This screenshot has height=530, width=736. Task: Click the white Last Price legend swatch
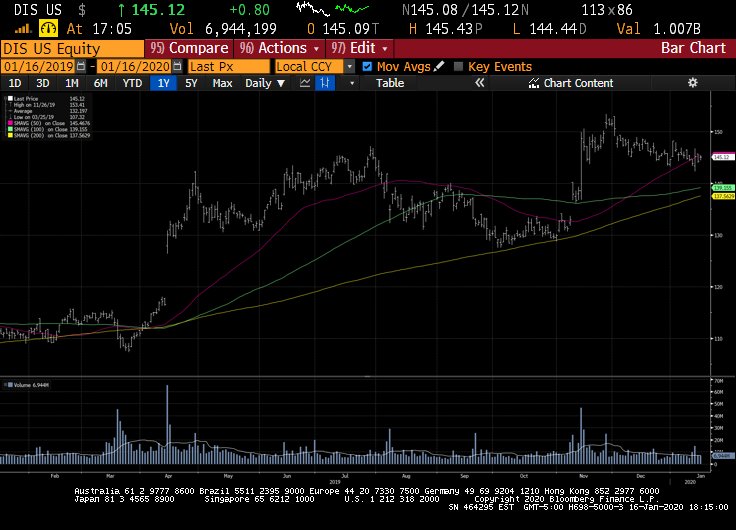click(x=10, y=99)
